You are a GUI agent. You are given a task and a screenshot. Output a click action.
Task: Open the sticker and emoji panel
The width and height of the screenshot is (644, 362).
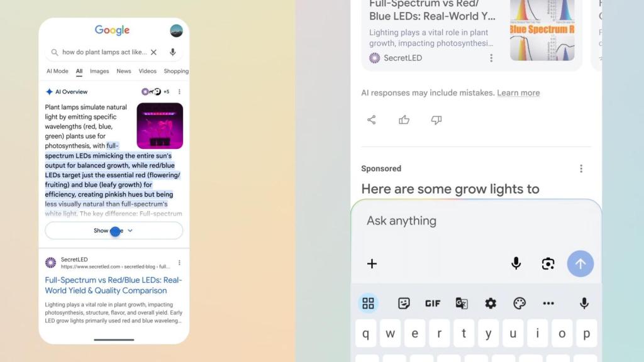pyautogui.click(x=402, y=303)
